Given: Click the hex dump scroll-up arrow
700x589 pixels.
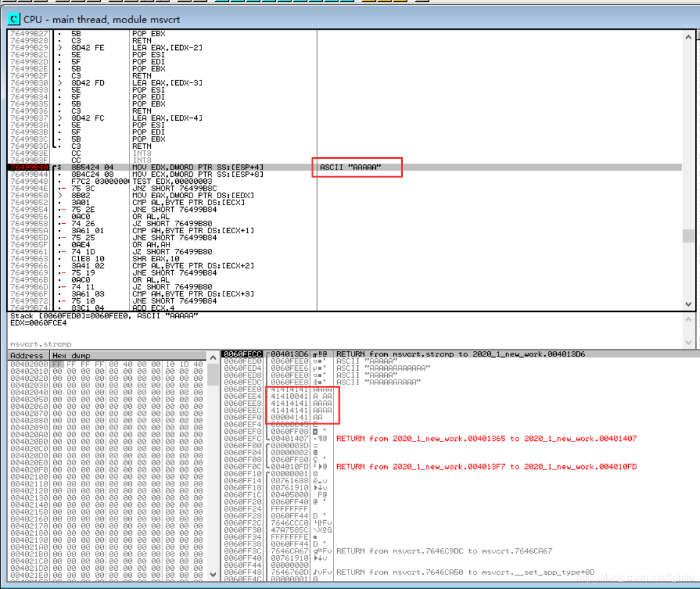Looking at the screenshot, I should pos(213,358).
